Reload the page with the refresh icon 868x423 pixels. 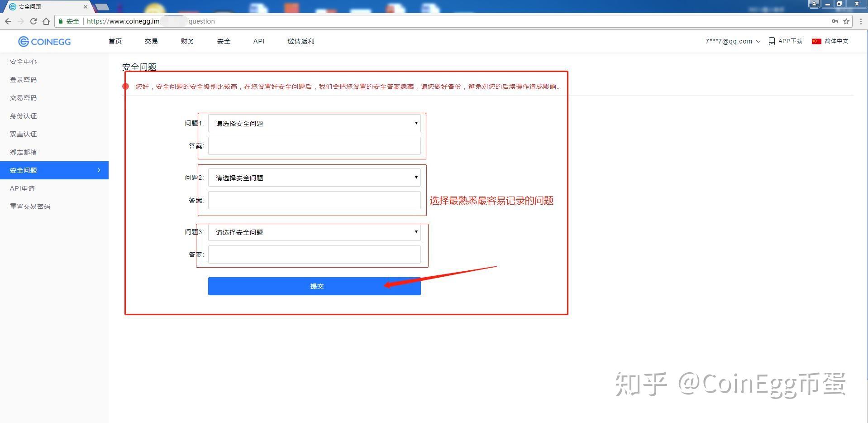coord(33,21)
